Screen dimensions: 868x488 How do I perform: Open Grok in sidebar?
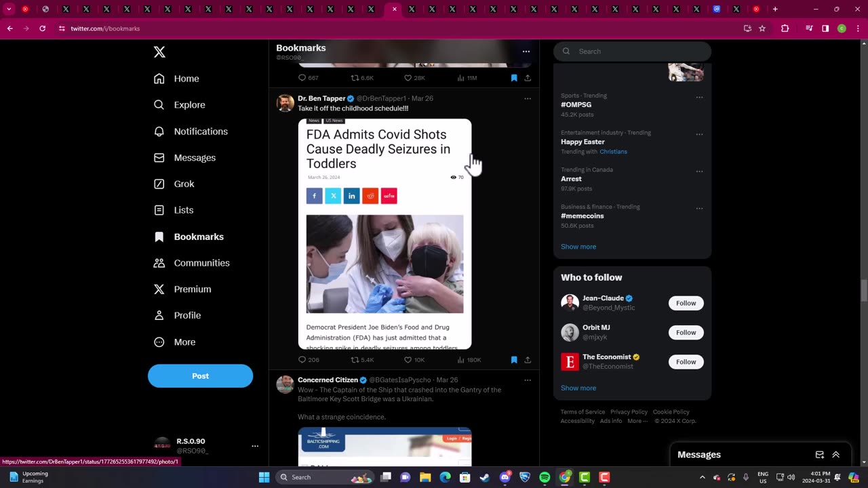pyautogui.click(x=174, y=184)
